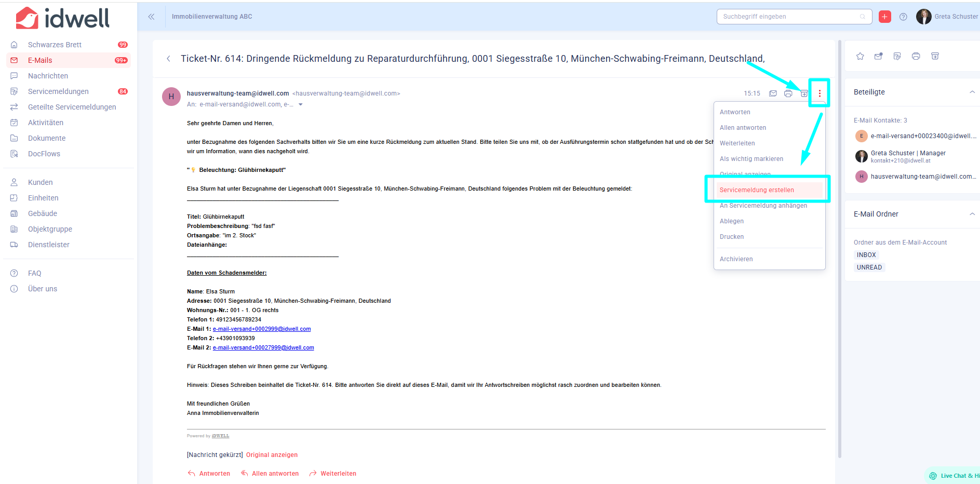Screen dimensions: 980x484
Task: Expand the recipients list dropdown arrow
Action: pos(300,105)
